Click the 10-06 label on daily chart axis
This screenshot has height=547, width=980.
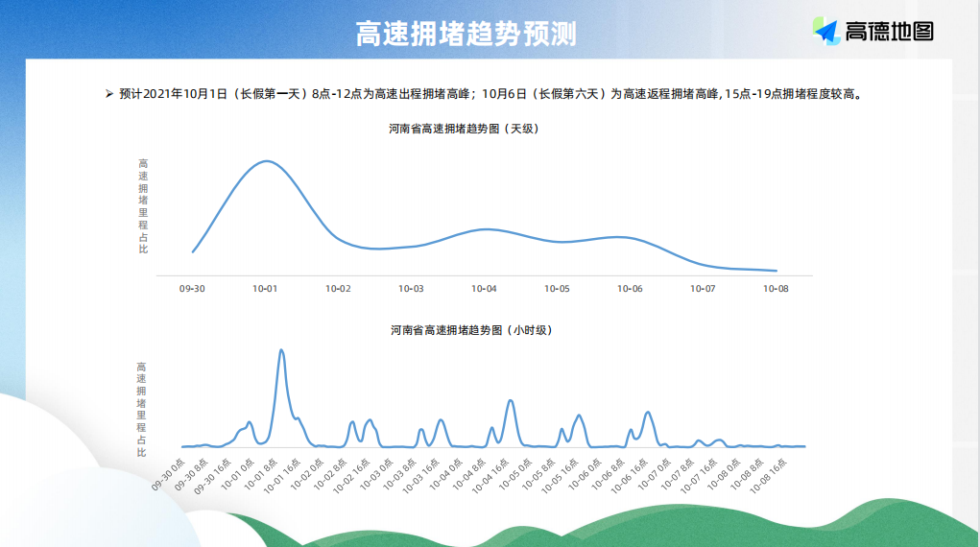coord(630,289)
